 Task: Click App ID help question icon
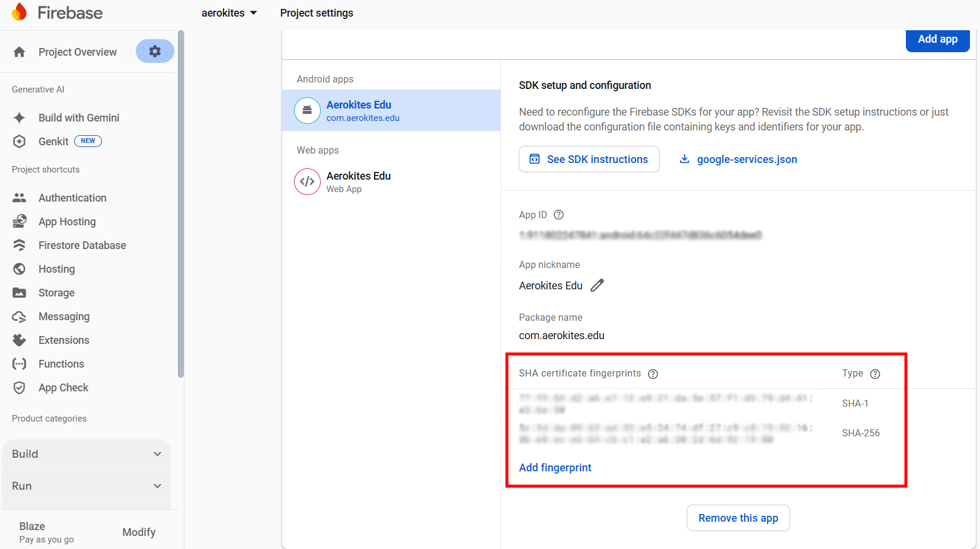(x=558, y=215)
